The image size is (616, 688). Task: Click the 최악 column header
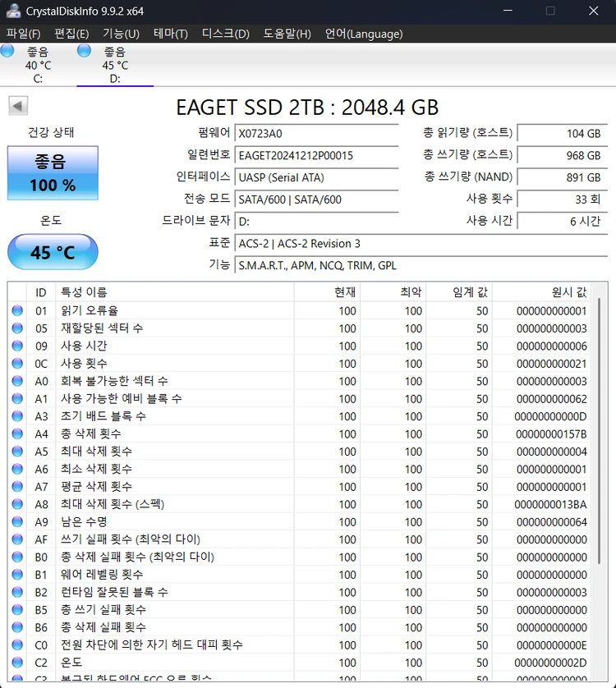coord(393,291)
